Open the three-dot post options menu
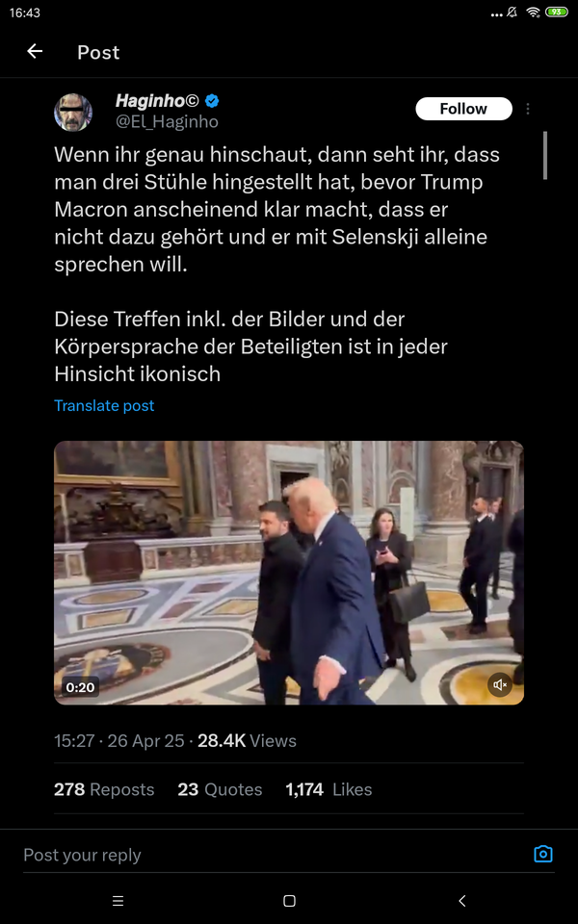Viewport: 578px width, 924px height. click(x=528, y=109)
